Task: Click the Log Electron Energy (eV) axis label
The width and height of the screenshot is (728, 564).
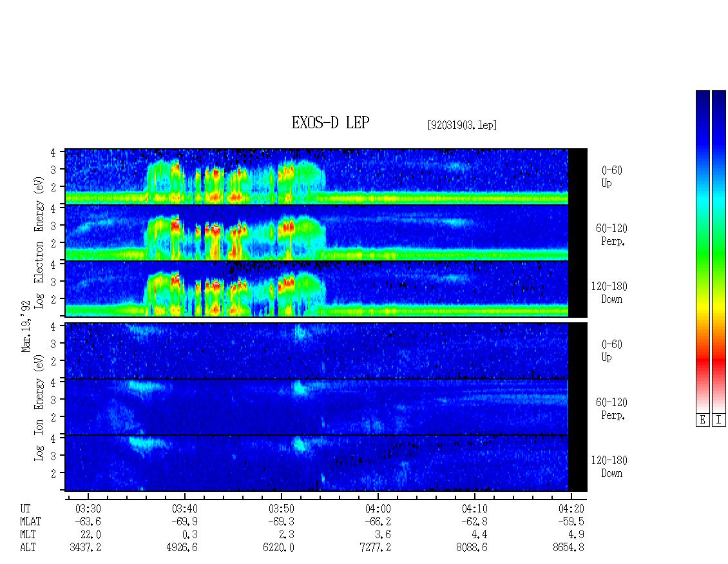Action: click(39, 242)
